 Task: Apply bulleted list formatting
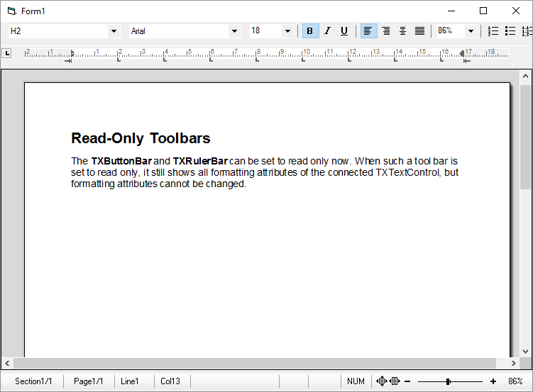point(510,31)
